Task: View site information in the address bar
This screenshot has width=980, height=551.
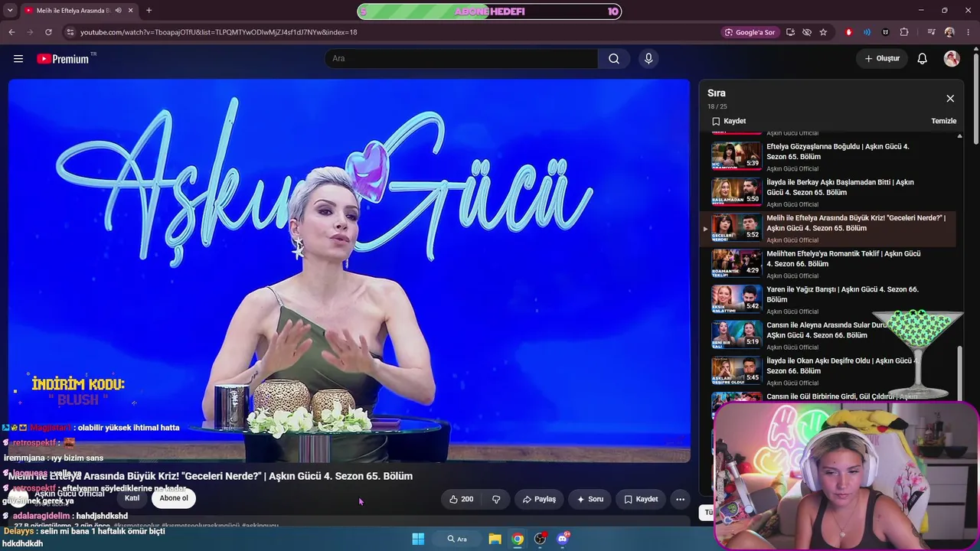Action: (x=70, y=32)
